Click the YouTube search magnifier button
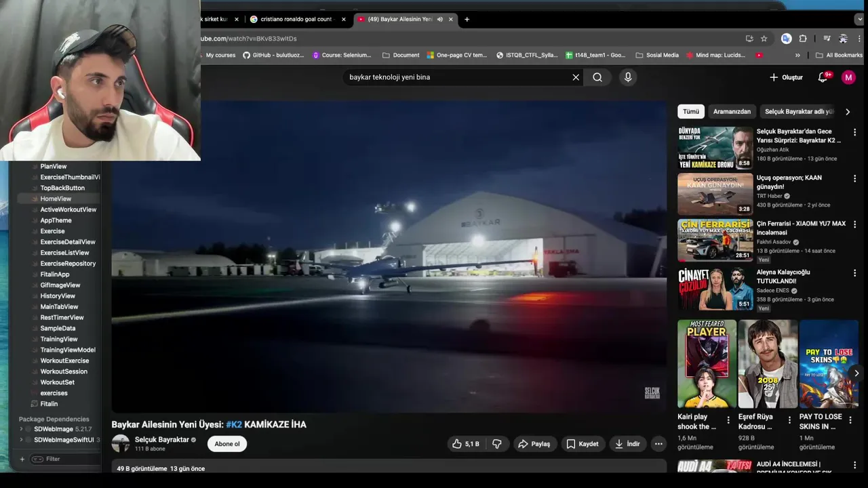868x488 pixels. [597, 77]
